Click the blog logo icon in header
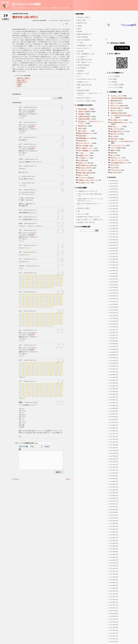138x644 pixels. pyautogui.click(x=5, y=5)
